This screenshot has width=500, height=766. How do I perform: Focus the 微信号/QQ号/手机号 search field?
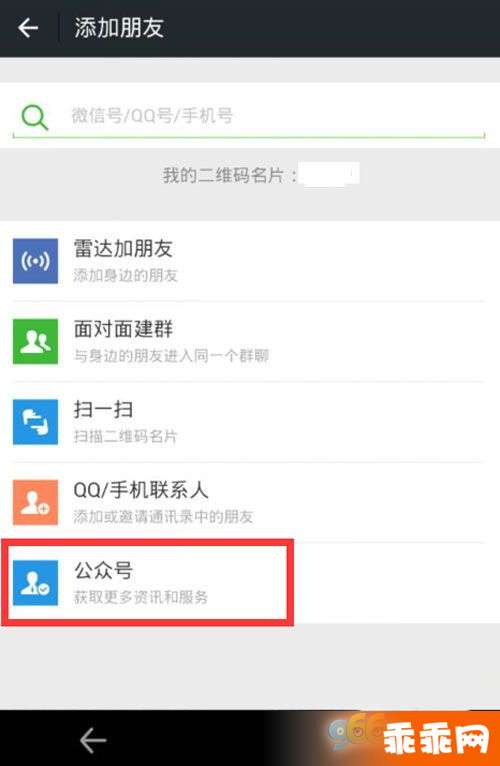(249, 116)
